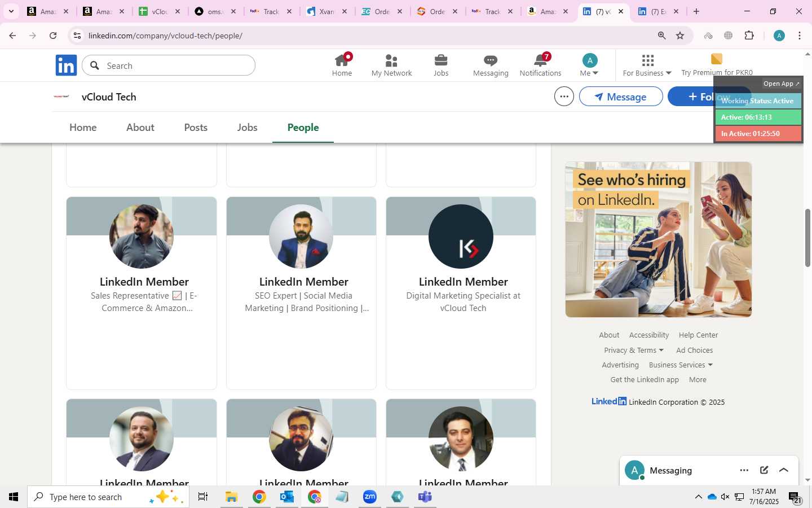Open the Help Center link
812x508 pixels.
698,335
